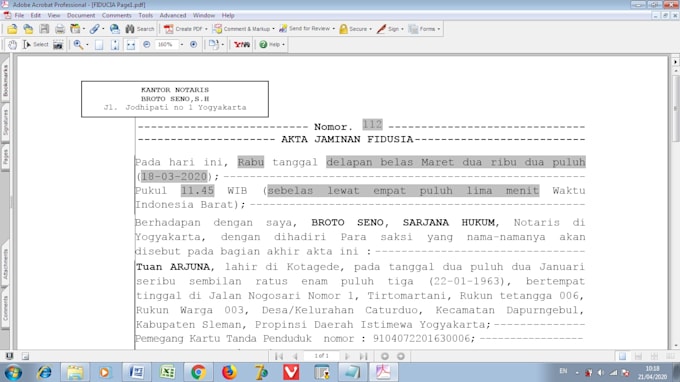Open the Document menu

click(81, 15)
